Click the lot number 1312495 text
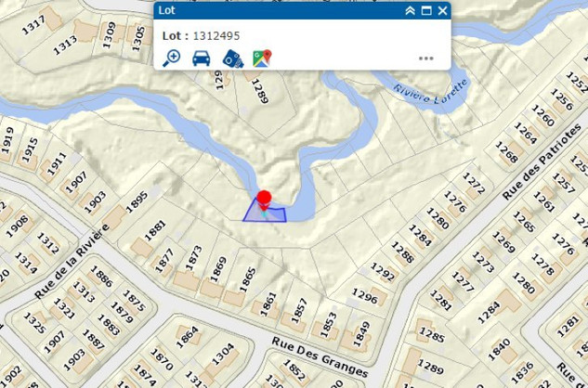588x388 pixels. tap(216, 36)
